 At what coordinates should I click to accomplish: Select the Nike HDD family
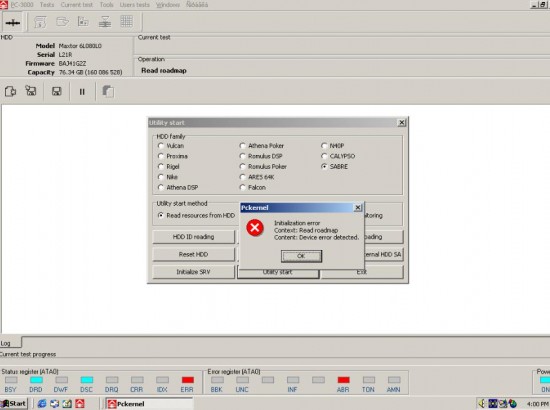[x=161, y=177]
